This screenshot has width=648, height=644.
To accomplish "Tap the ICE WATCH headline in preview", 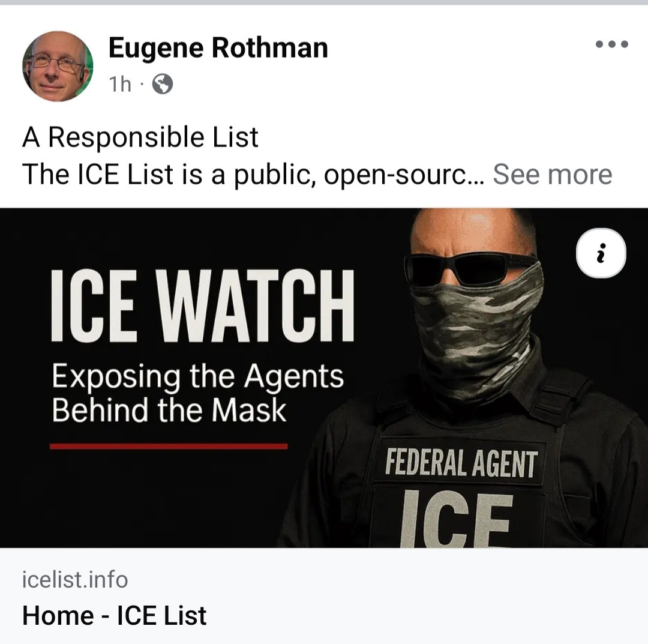I will [x=203, y=305].
